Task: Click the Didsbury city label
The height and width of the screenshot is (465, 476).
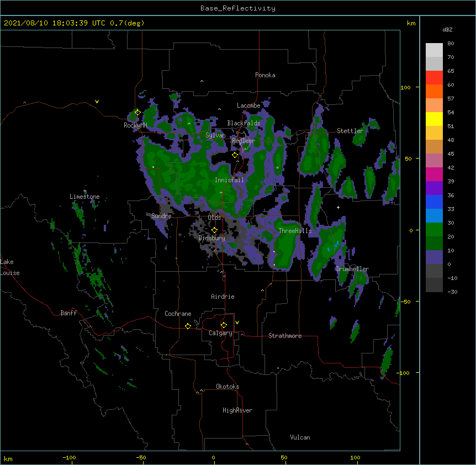Action: [212, 238]
